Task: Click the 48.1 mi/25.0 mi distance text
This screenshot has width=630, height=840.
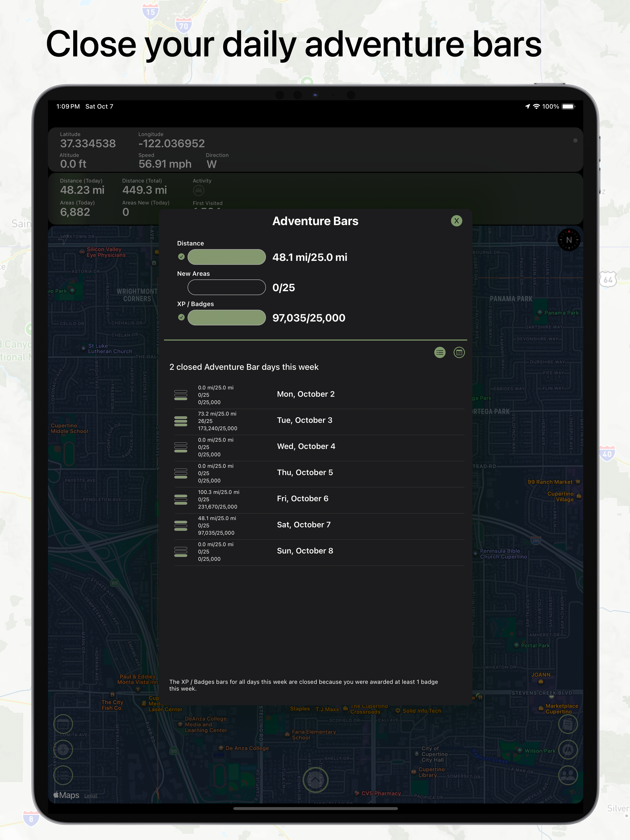Action: tap(310, 257)
